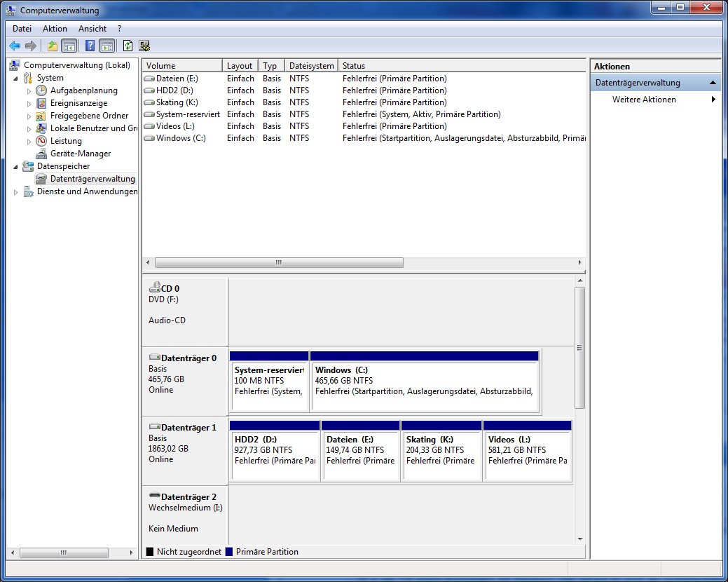Expand the Ereignisanzeige node

click(x=29, y=104)
